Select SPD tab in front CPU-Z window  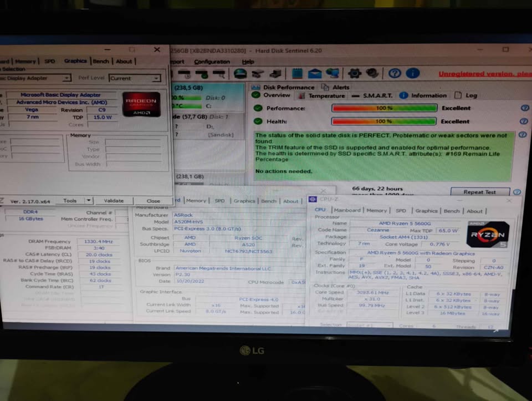click(x=49, y=61)
